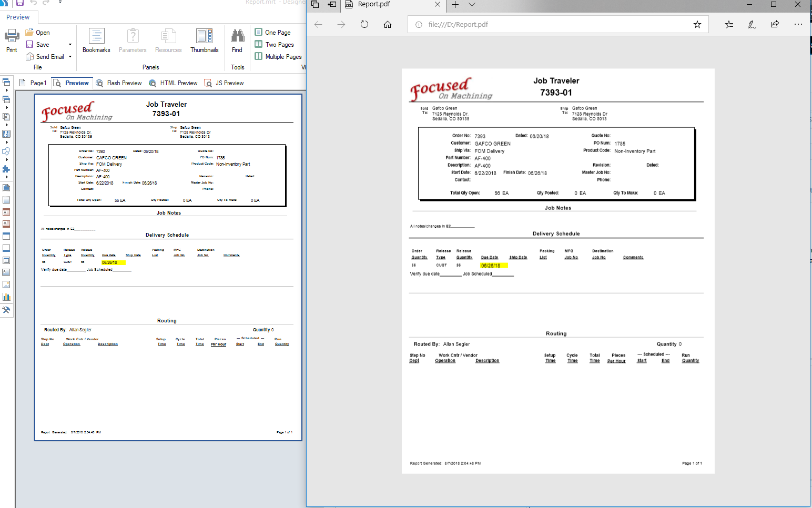This screenshot has width=812, height=508.
Task: Switch to Two Pages view
Action: point(274,45)
